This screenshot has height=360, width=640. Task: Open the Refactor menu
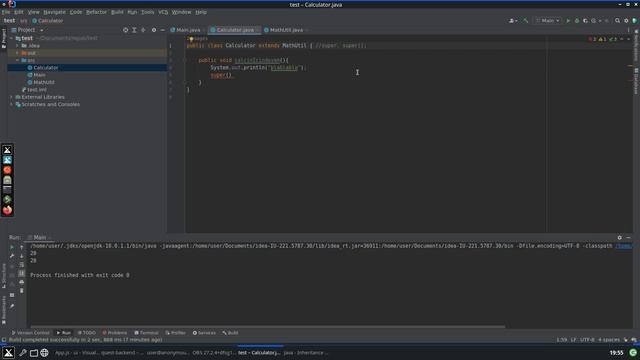tap(96, 12)
